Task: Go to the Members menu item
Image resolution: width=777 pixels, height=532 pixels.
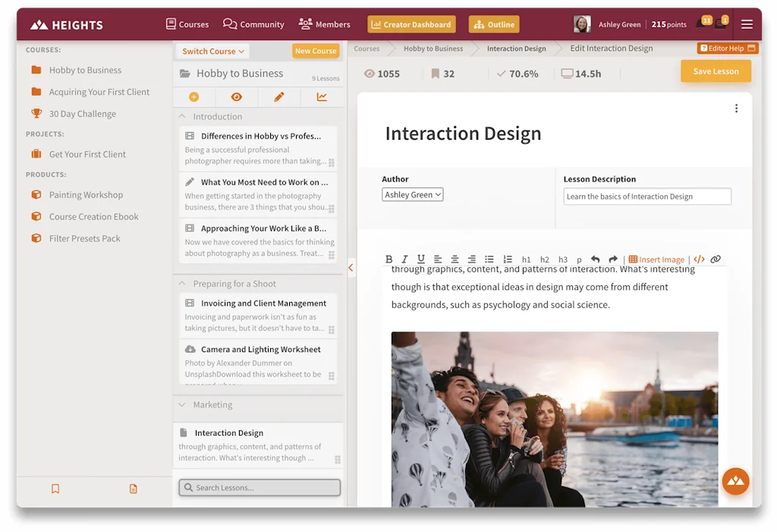Action: point(324,24)
